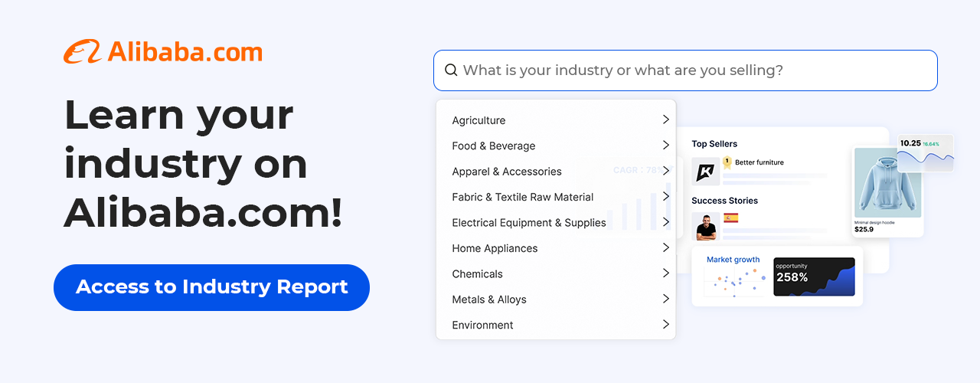Select Metals & Alloys menu item
980x383 pixels.
(489, 300)
